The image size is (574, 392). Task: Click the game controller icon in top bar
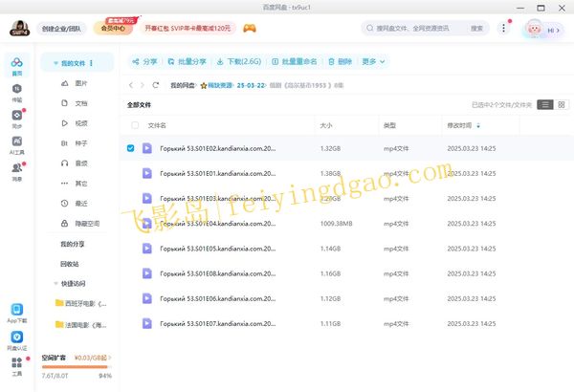click(x=250, y=28)
